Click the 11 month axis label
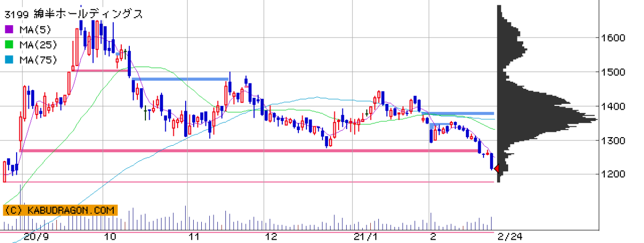 coord(195,237)
